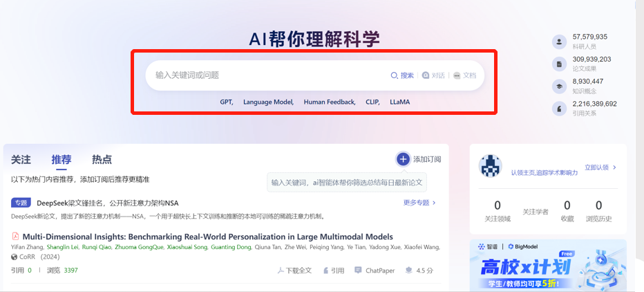Image resolution: width=644 pixels, height=292 pixels.
Task: Click the 论文成果 papers icon
Action: pos(558,64)
